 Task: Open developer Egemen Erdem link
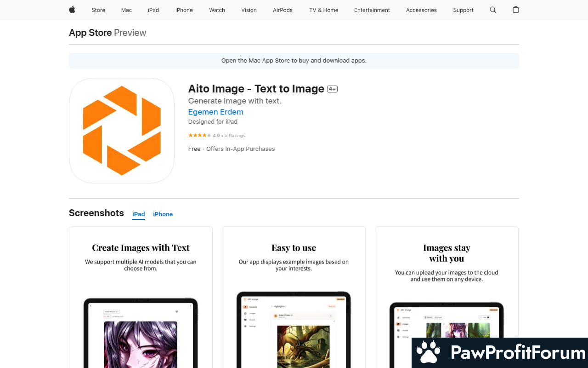(x=215, y=112)
